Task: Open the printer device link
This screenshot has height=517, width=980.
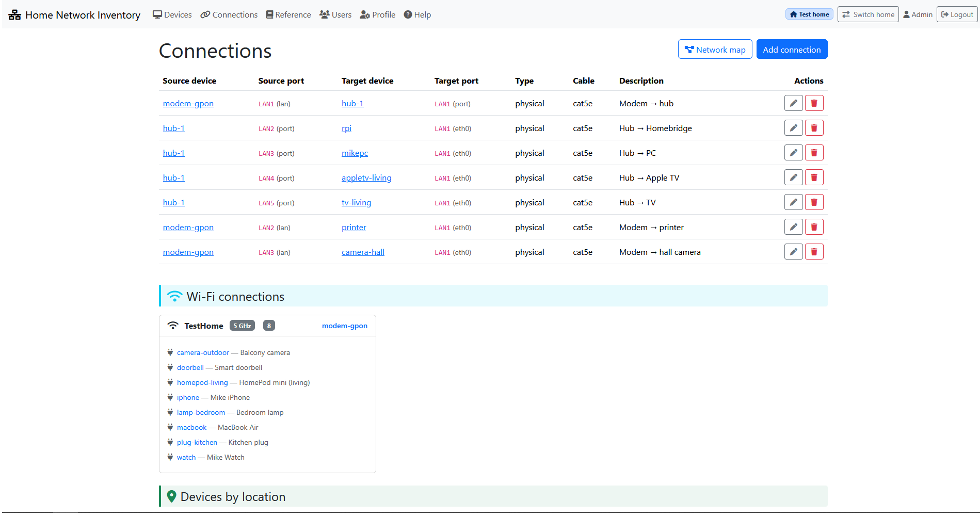Action: click(x=354, y=227)
